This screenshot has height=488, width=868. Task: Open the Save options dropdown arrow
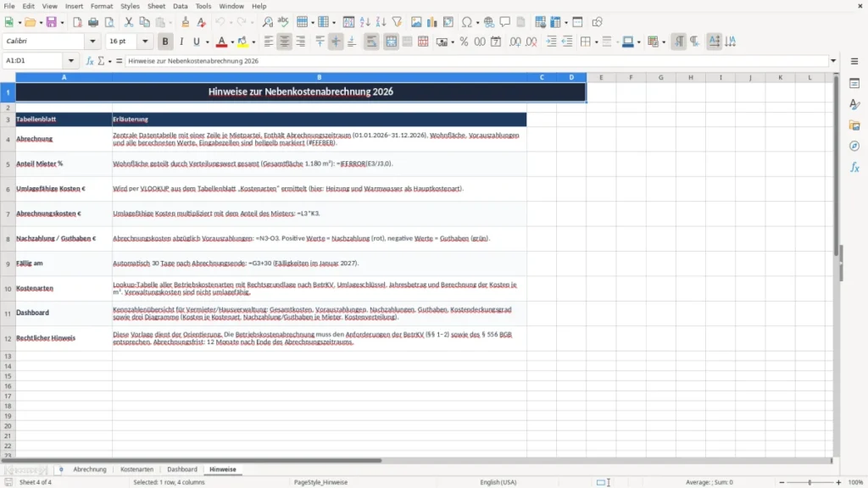click(x=62, y=22)
